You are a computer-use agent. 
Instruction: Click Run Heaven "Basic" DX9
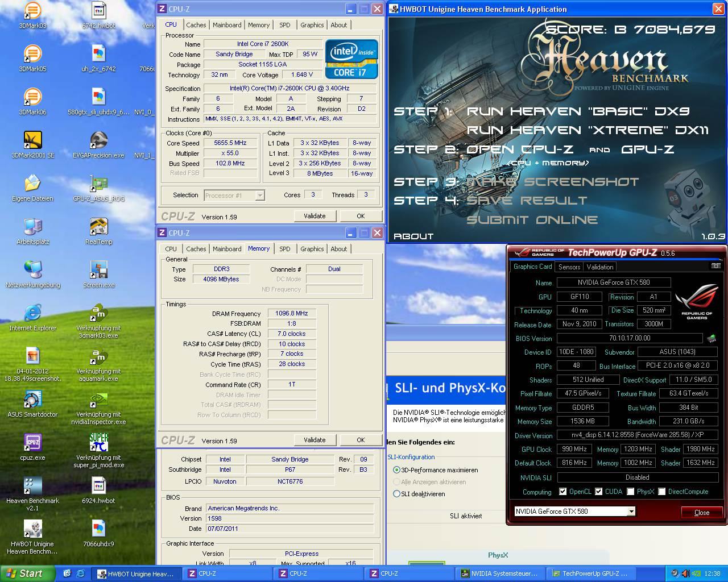tap(578, 111)
